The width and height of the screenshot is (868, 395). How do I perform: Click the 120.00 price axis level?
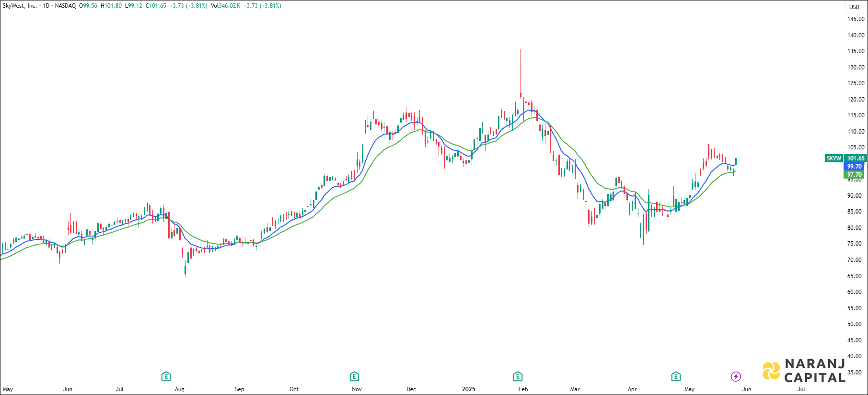point(856,100)
